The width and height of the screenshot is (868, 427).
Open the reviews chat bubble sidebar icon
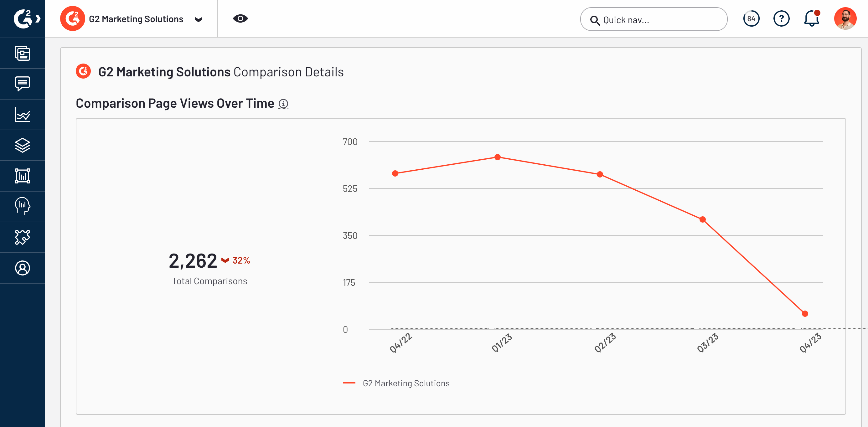tap(23, 84)
